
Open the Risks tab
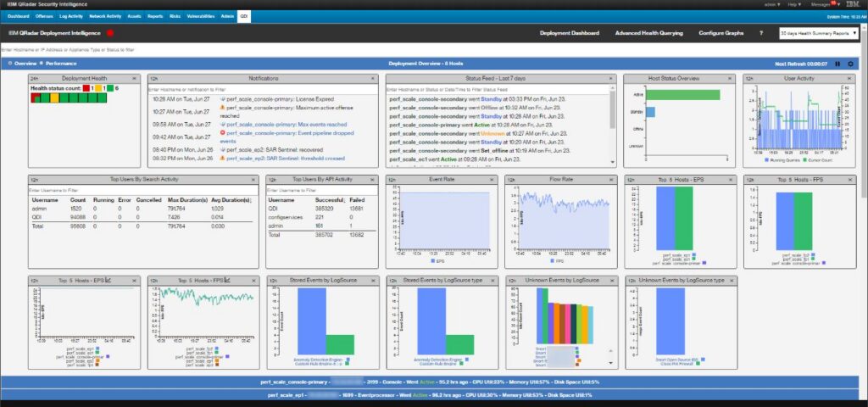pos(175,17)
